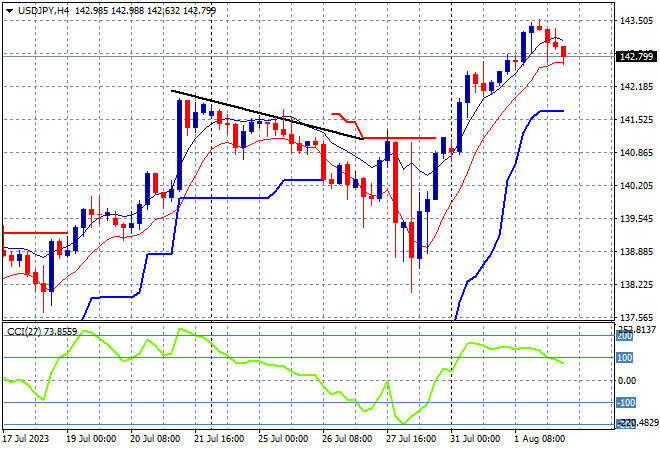This screenshot has width=660, height=450.
Task: Click the USDJPY,H4 chart title
Action: coord(43,11)
